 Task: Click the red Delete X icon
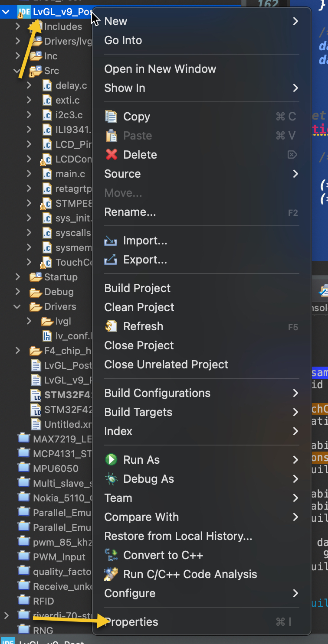[111, 155]
